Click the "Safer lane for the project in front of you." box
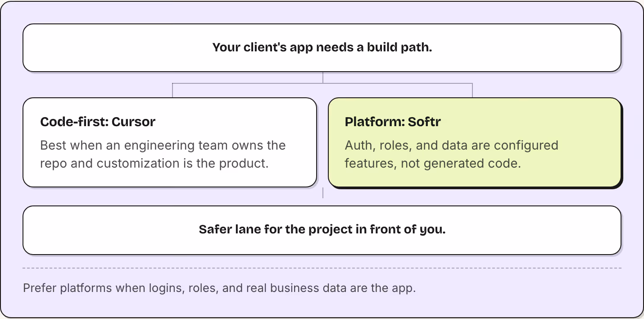Screen dimensions: 644x319 click(322, 230)
